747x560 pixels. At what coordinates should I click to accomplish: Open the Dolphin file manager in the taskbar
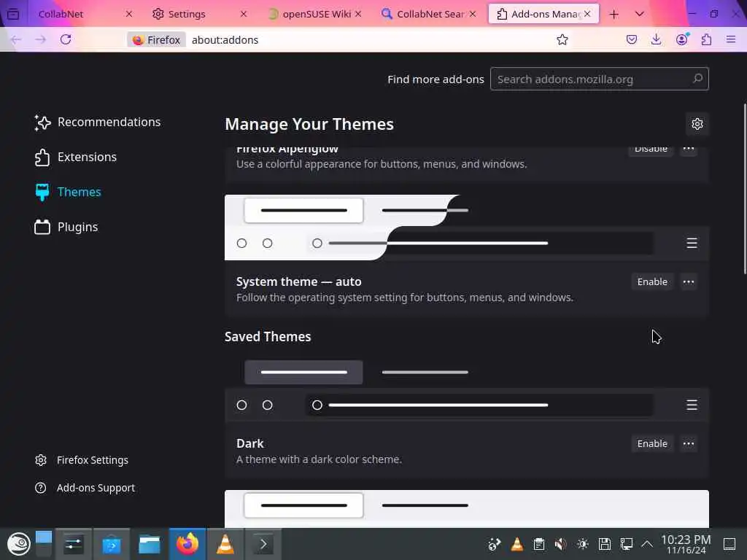pyautogui.click(x=149, y=544)
